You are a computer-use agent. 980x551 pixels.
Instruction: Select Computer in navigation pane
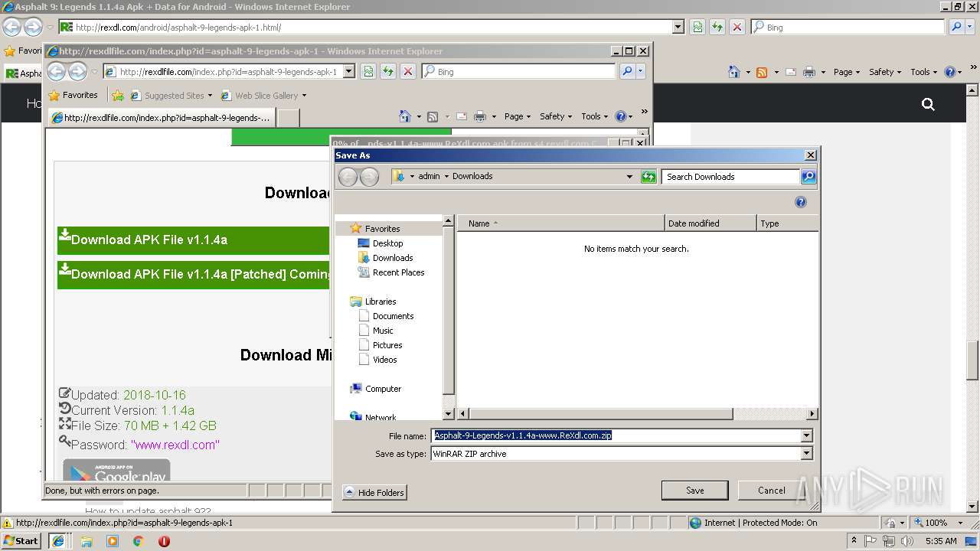click(x=383, y=389)
